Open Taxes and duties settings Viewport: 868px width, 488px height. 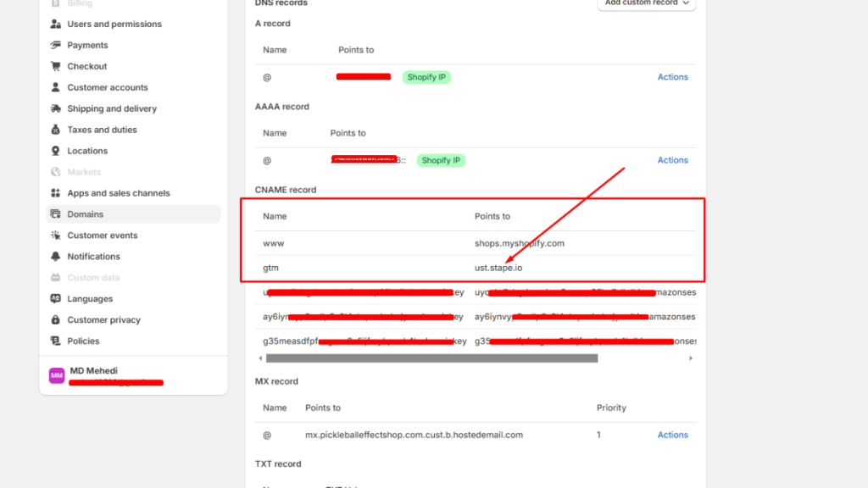[102, 130]
